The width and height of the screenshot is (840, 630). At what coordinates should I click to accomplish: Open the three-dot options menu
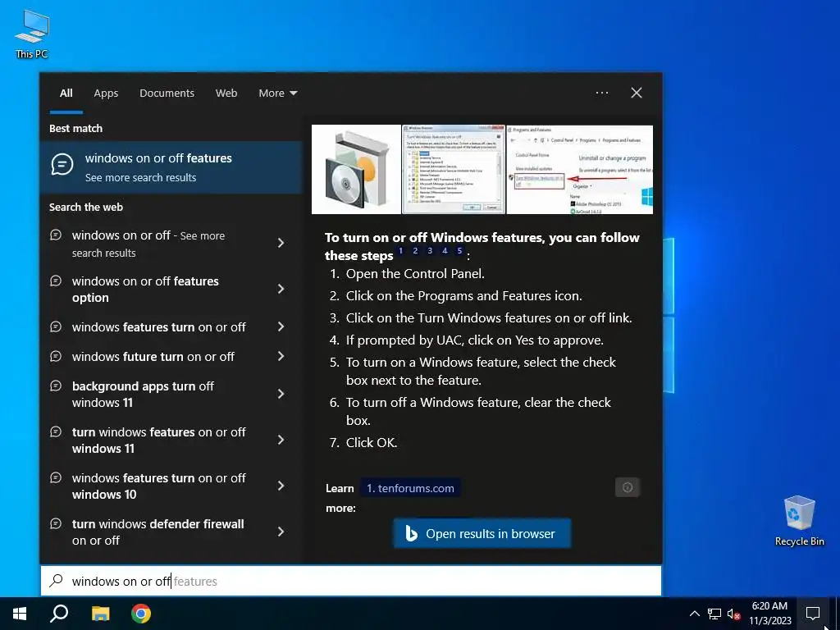602,93
